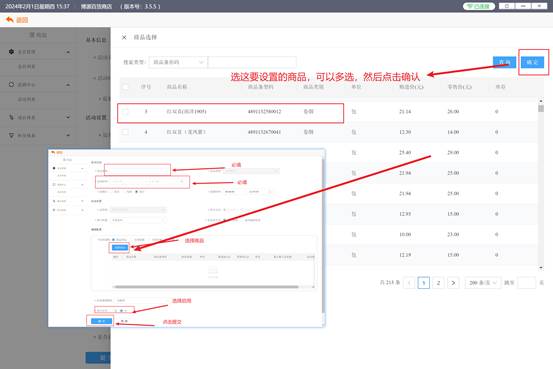Check the checkbox for row number 3
Image resolution: width=553 pixels, height=369 pixels.
click(x=125, y=112)
